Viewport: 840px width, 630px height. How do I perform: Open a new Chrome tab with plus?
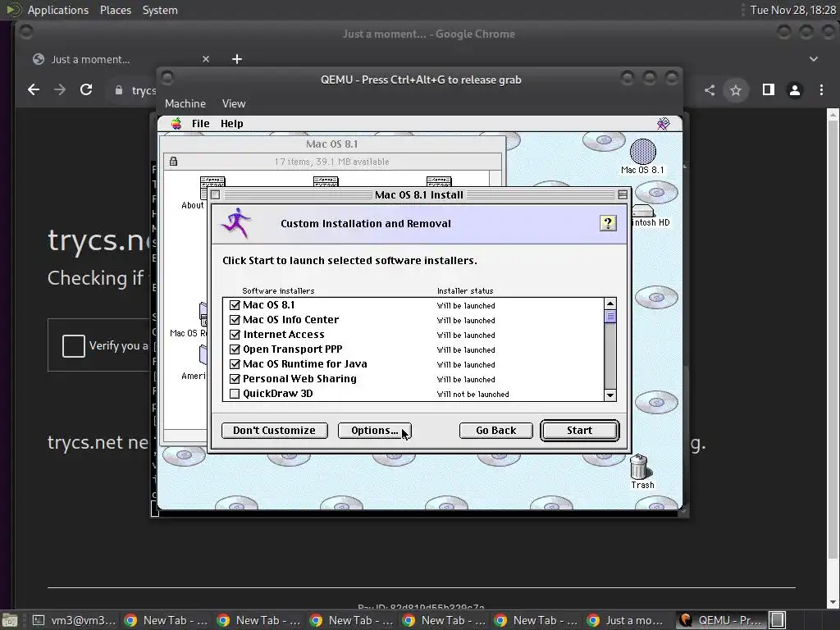point(237,59)
